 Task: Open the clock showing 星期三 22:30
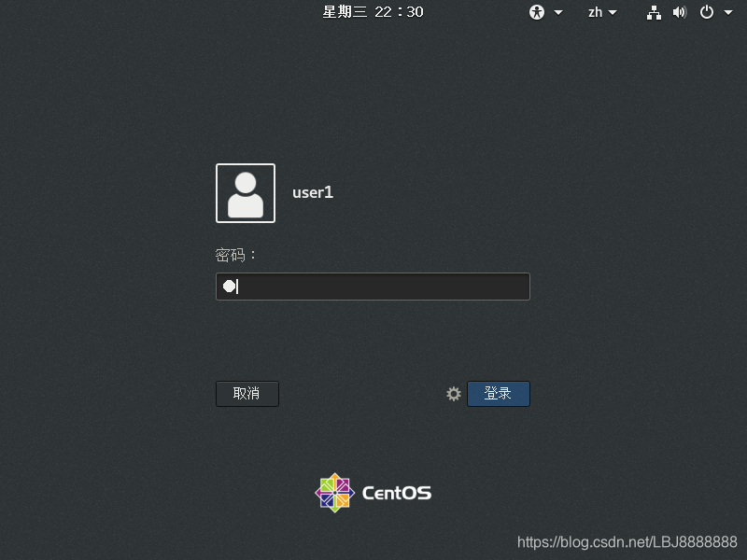(373, 12)
